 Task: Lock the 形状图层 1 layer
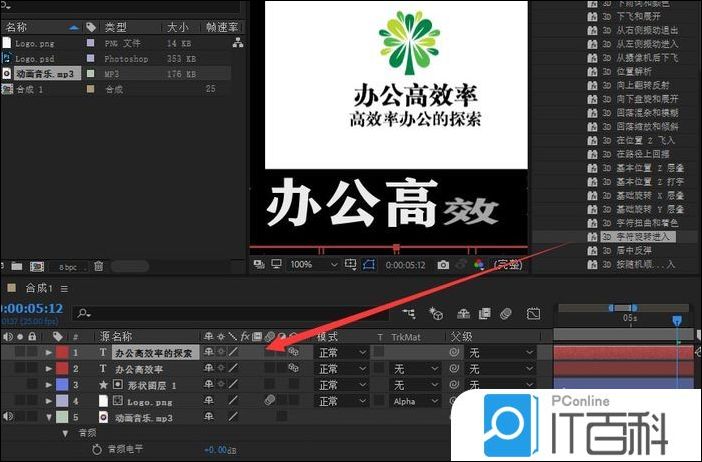pyautogui.click(x=32, y=384)
